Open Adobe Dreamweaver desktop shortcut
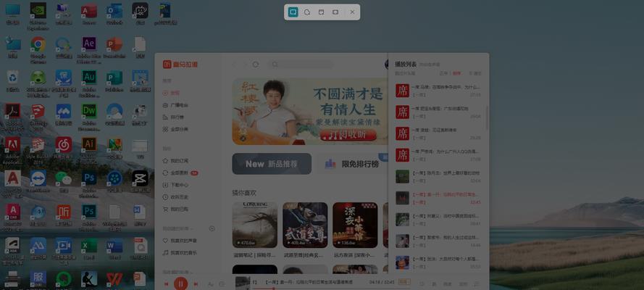The image size is (644, 290). pyautogui.click(x=89, y=116)
